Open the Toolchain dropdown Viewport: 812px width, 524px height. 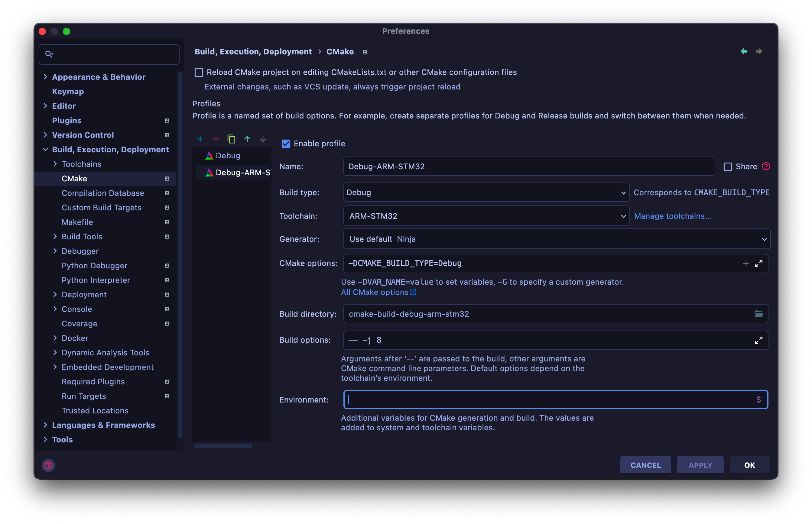[486, 216]
